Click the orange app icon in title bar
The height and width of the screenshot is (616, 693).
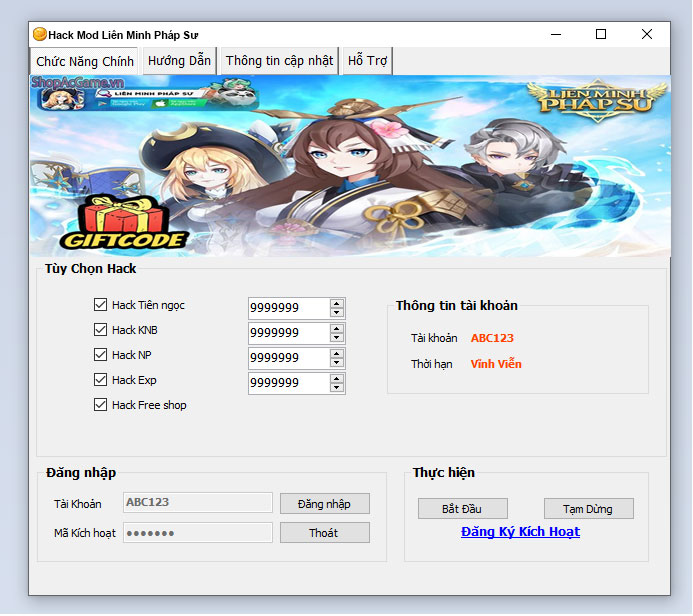[x=40, y=34]
